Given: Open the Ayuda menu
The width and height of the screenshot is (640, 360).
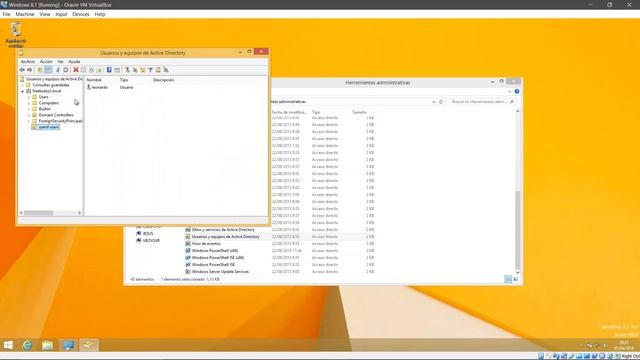Looking at the screenshot, I should point(74,62).
